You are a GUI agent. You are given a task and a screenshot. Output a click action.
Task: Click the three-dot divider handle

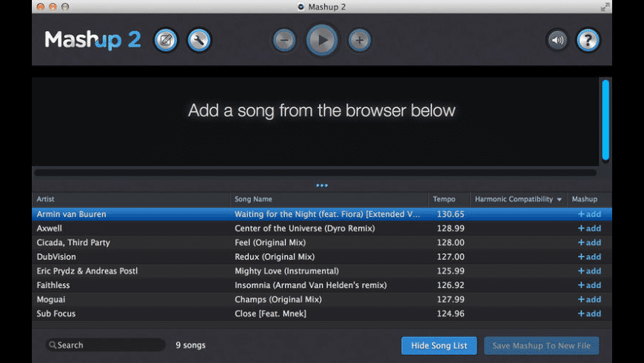pos(322,185)
